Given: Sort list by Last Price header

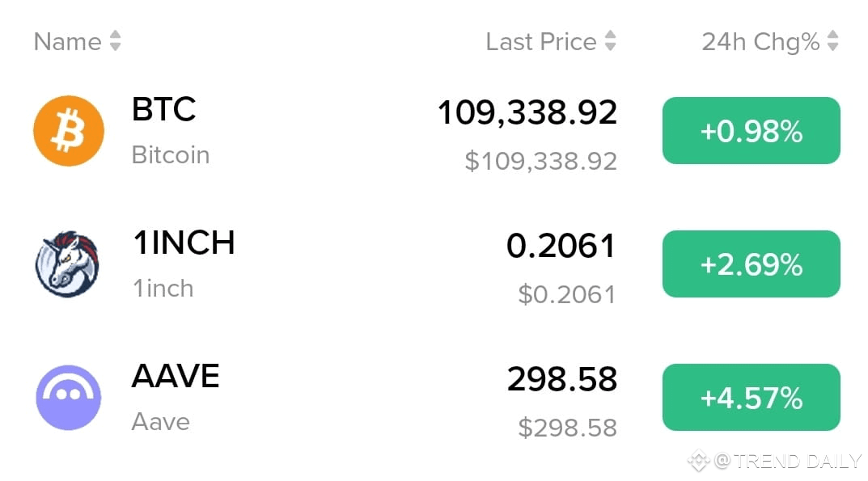Looking at the screenshot, I should pos(541,41).
